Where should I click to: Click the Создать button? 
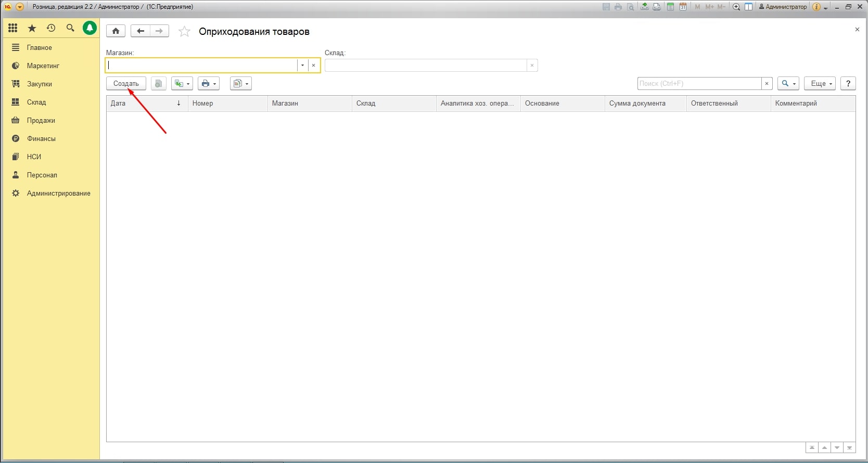pos(126,84)
